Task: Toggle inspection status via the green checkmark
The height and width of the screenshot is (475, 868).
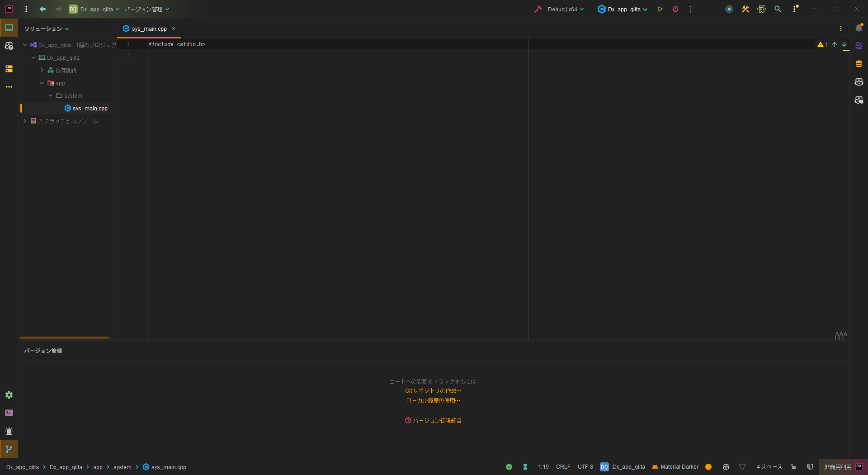Action: [x=509, y=467]
